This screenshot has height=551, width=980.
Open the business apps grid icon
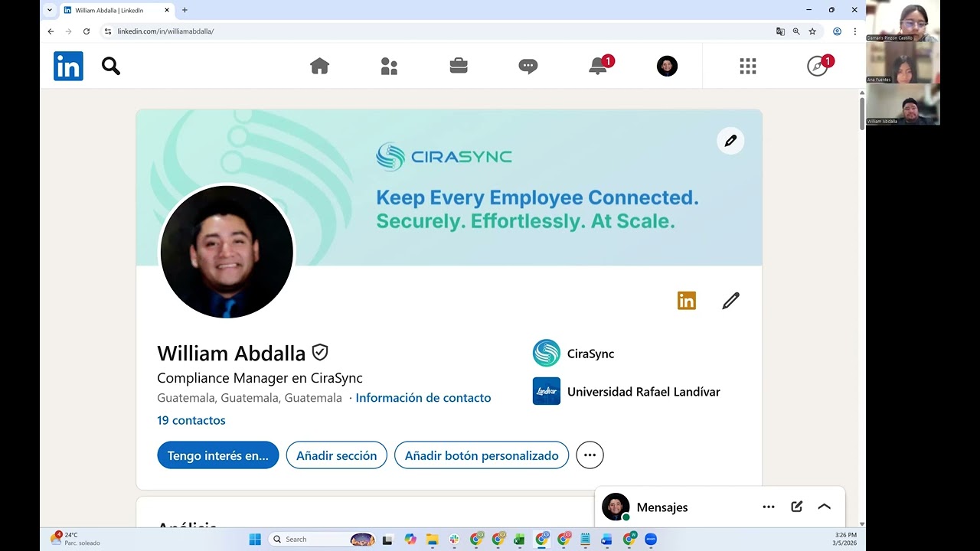[748, 67]
